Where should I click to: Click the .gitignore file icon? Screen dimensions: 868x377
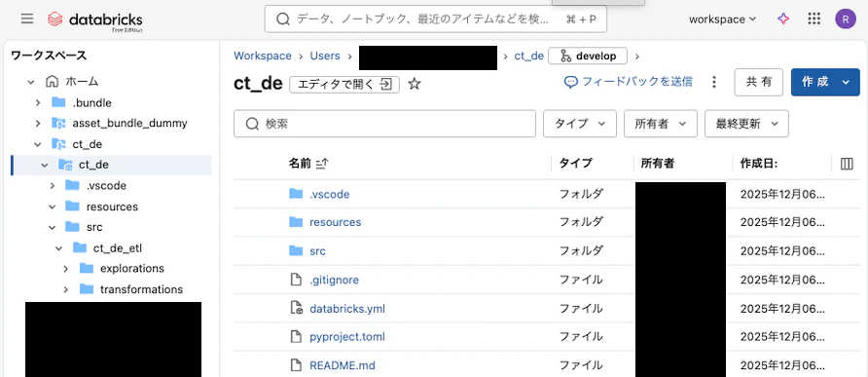(297, 280)
